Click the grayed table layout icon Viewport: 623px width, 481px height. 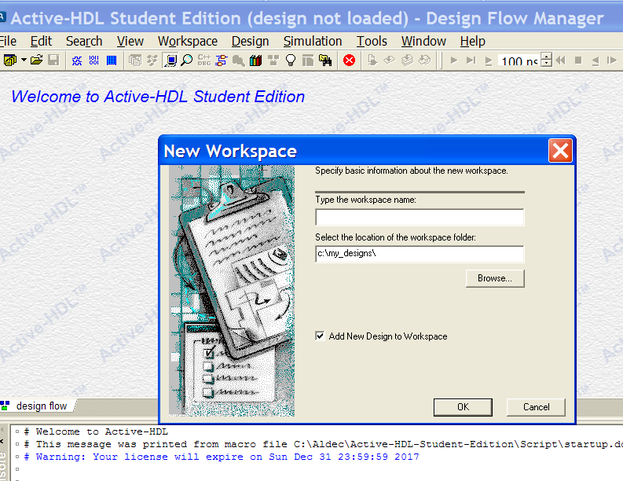[308, 60]
